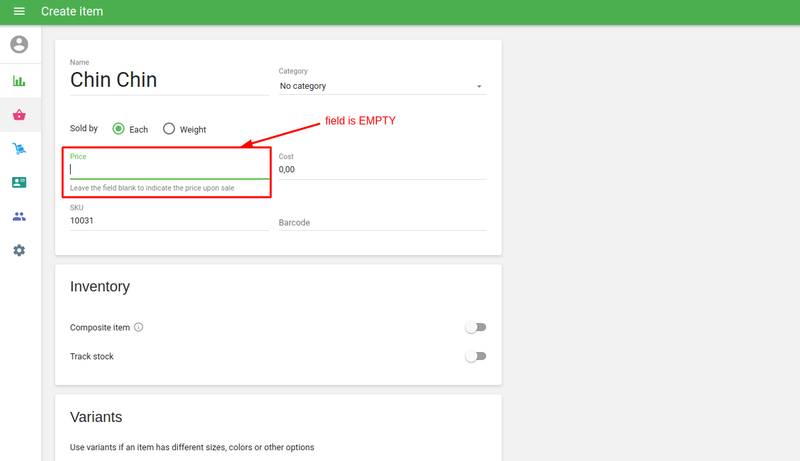Image resolution: width=800 pixels, height=461 pixels.
Task: Click the Barcode input field
Action: pyautogui.click(x=382, y=222)
